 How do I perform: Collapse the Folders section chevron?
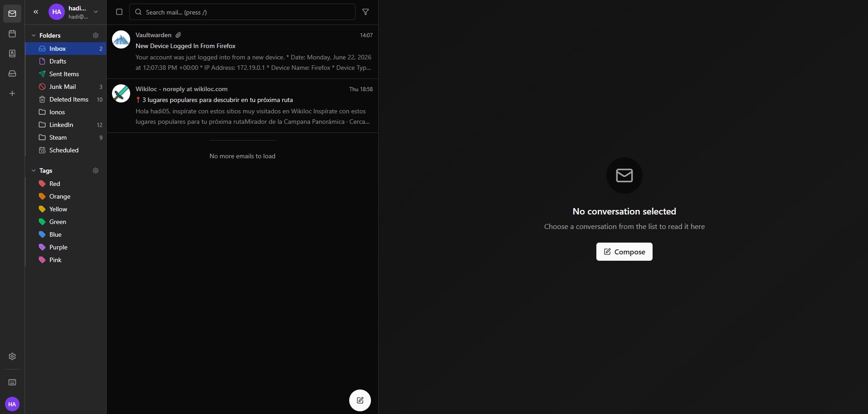[34, 35]
